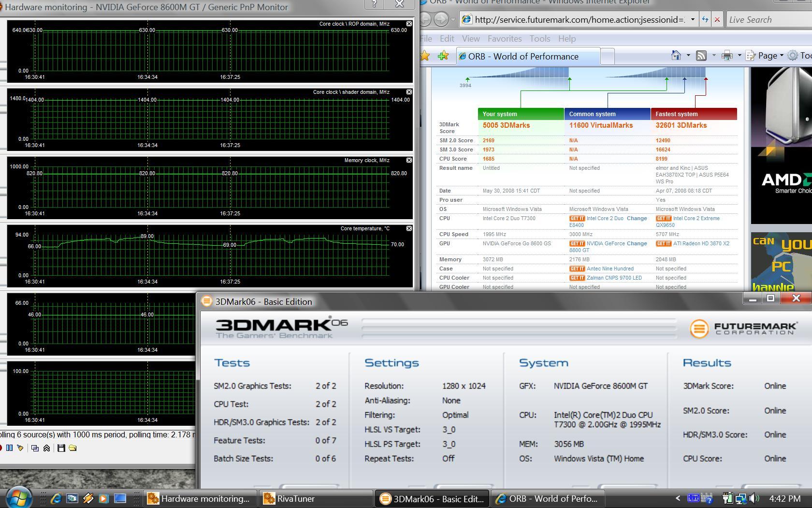
Task: Switch to Hardware monitoring taskbar button
Action: click(201, 499)
